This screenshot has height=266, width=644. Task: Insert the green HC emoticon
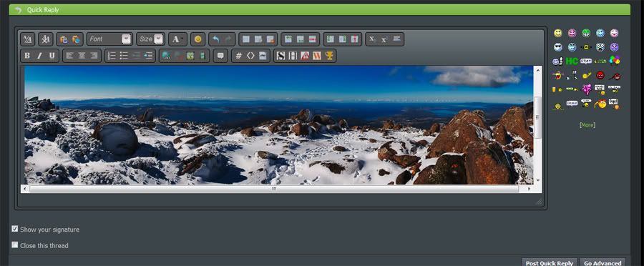[x=572, y=61]
